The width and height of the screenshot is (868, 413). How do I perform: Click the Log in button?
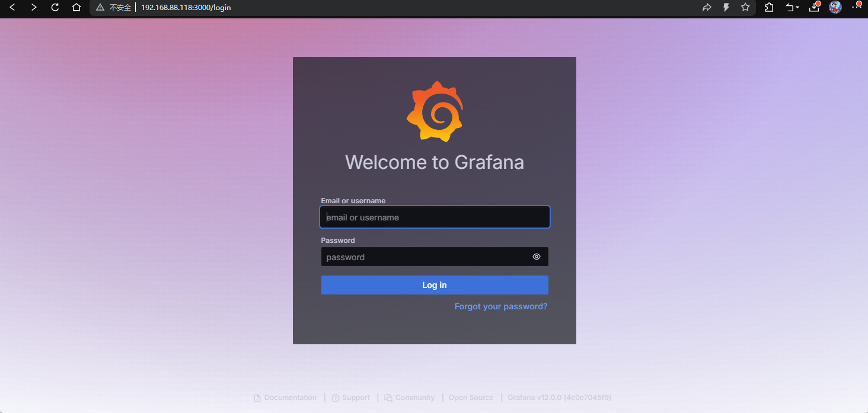click(x=435, y=285)
